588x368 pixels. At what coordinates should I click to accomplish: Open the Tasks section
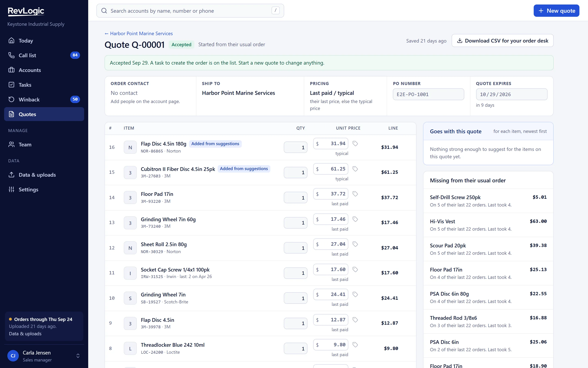[44, 85]
